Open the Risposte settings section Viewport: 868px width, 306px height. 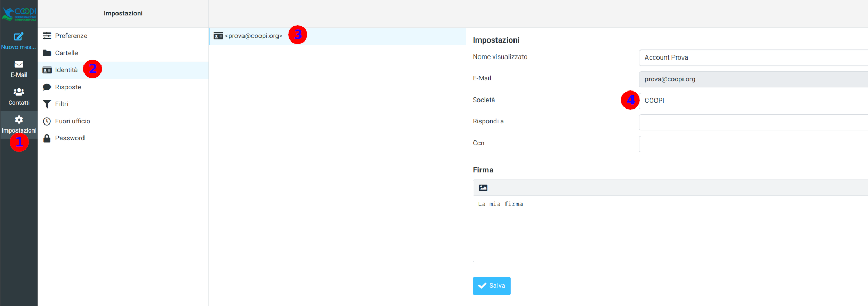[68, 87]
